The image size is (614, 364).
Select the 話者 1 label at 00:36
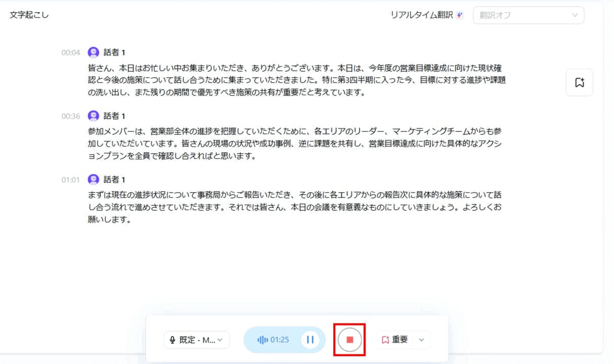(114, 116)
